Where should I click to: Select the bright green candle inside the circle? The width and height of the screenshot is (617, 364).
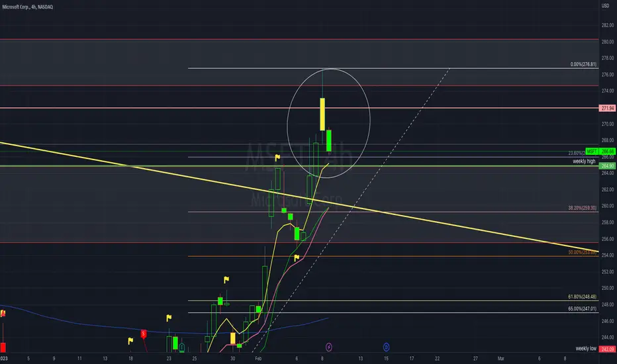(x=329, y=140)
